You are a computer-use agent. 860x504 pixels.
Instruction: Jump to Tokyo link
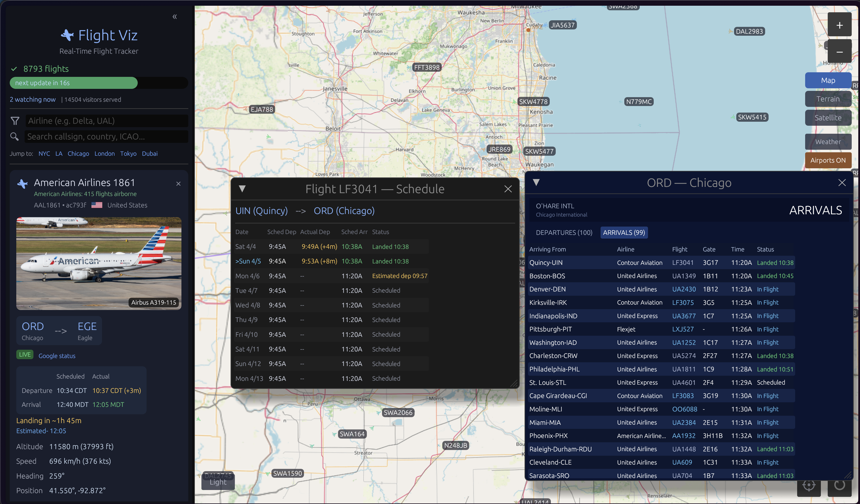(128, 153)
